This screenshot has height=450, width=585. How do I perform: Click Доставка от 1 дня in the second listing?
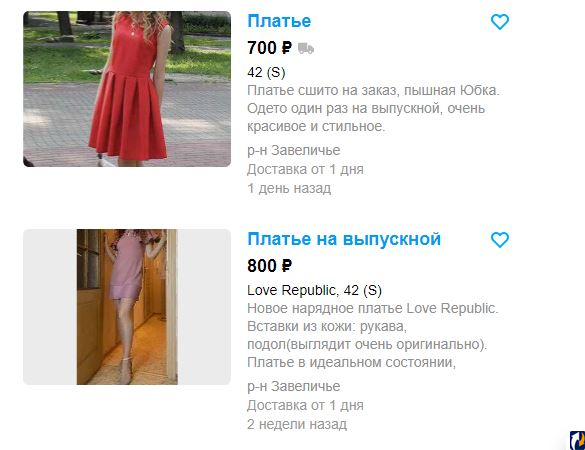point(305,405)
